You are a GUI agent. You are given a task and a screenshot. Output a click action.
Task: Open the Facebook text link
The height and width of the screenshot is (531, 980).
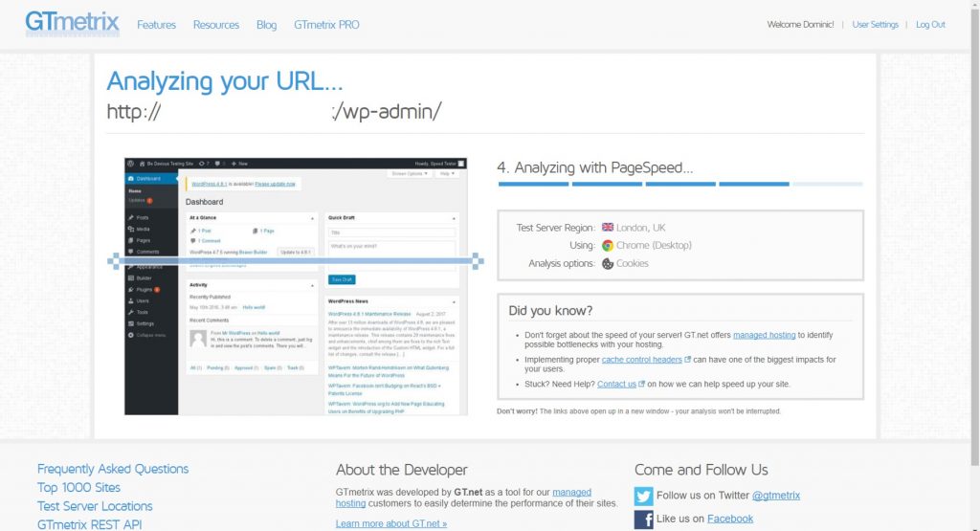click(x=730, y=519)
